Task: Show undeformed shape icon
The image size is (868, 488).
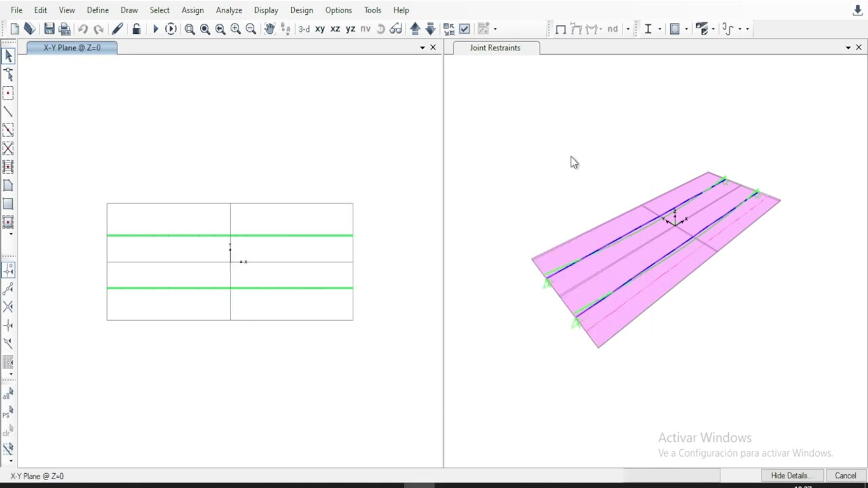Action: (x=561, y=28)
